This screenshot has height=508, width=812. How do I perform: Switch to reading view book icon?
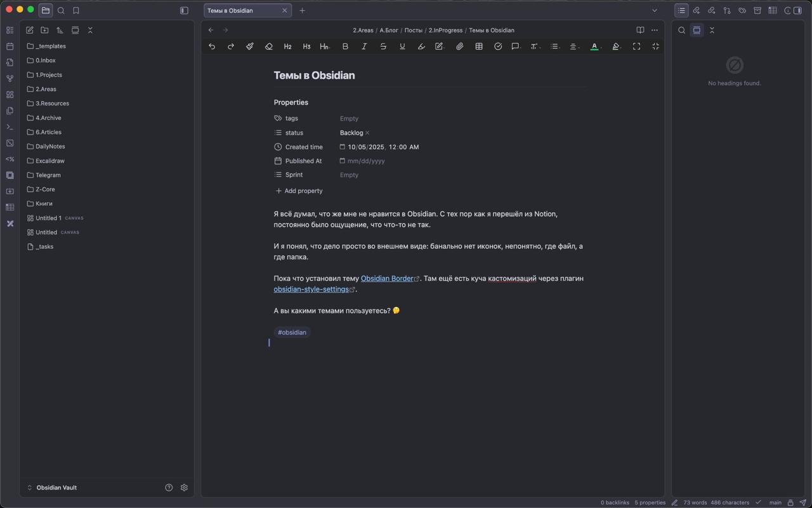click(640, 30)
